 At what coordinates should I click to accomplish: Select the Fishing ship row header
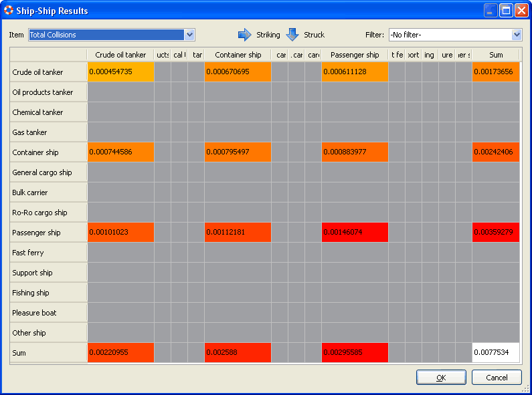click(x=49, y=293)
